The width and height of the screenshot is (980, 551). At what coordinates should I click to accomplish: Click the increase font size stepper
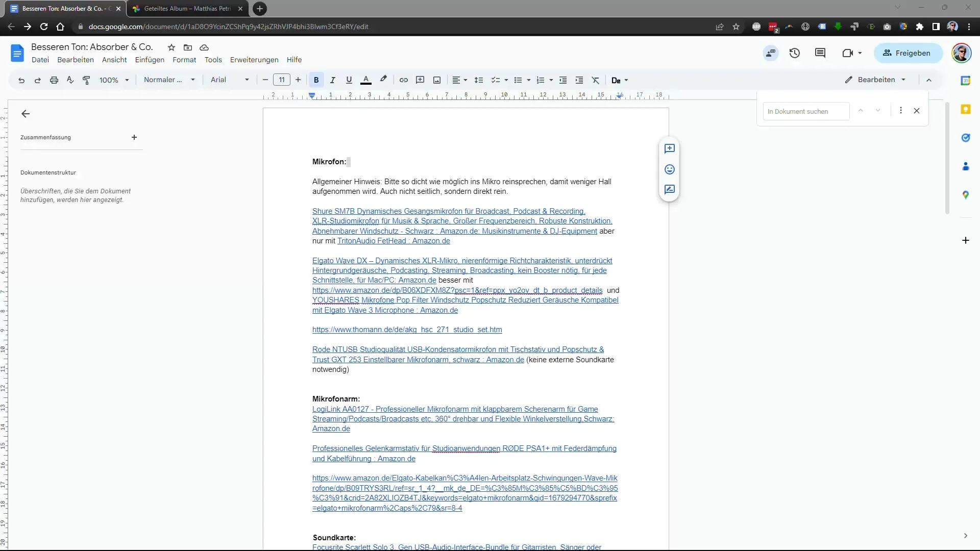tap(299, 80)
